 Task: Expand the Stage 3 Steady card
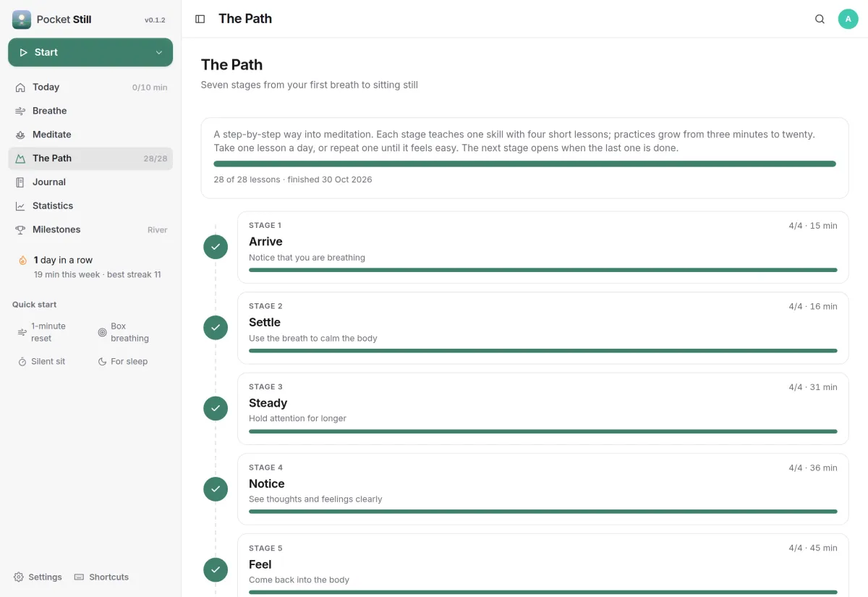(542, 408)
